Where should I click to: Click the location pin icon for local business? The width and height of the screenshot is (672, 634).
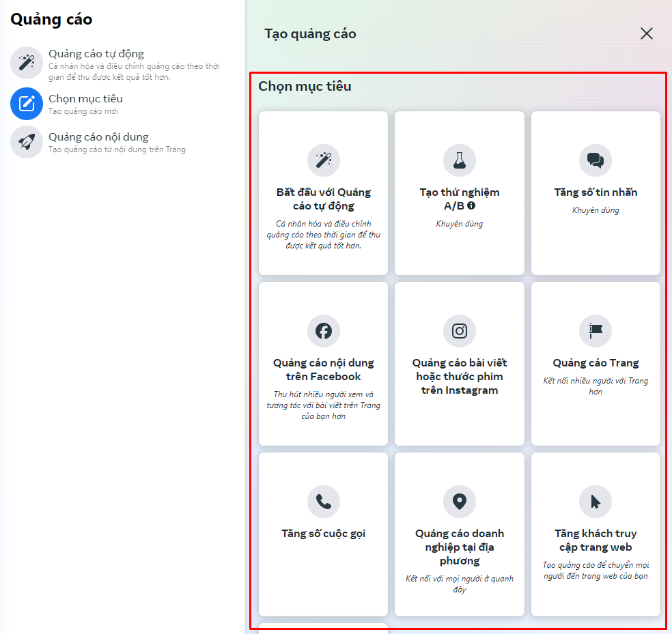coord(460,501)
